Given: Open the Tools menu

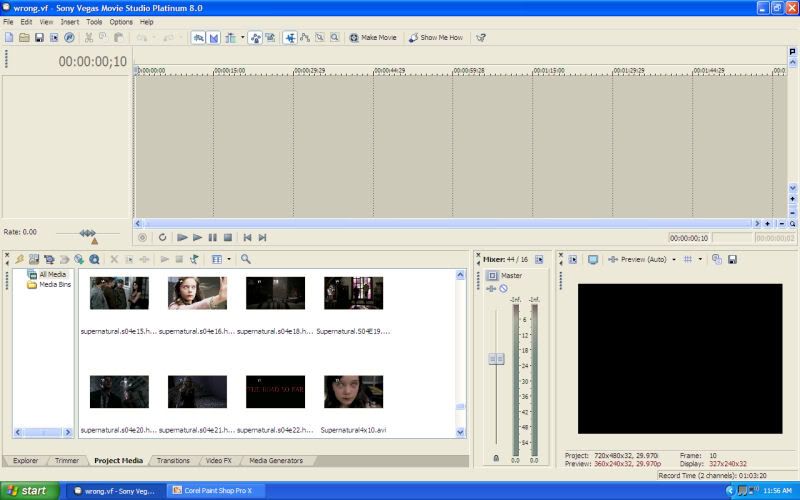Looking at the screenshot, I should coord(94,22).
